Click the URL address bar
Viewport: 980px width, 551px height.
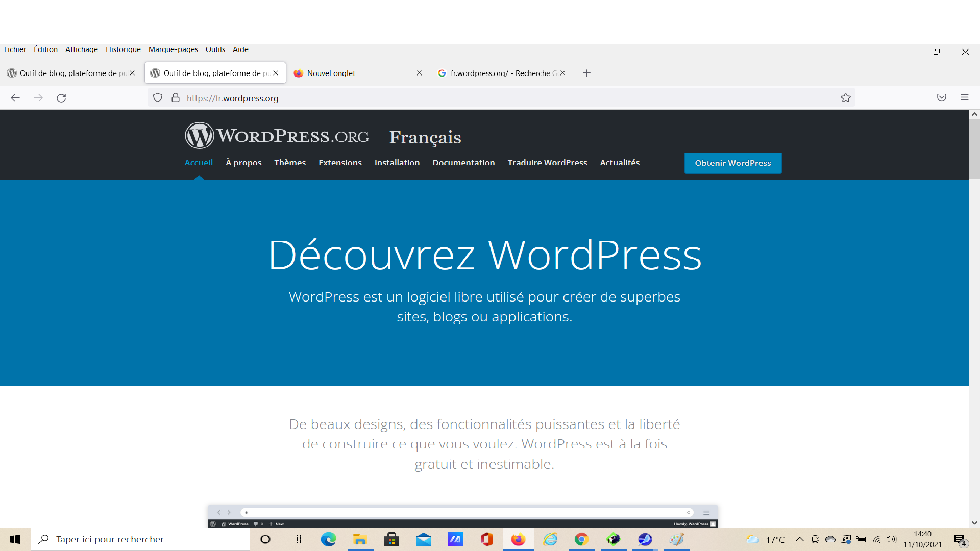[x=500, y=98]
